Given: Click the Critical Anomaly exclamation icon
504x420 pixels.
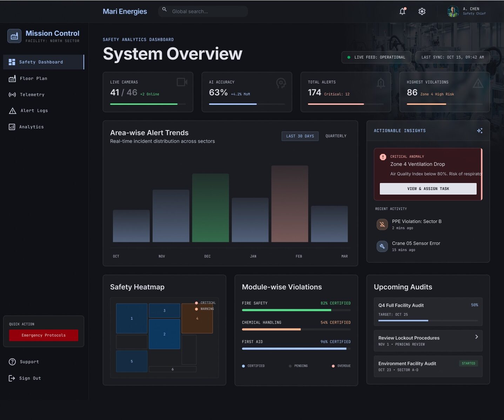Looking at the screenshot, I should [383, 157].
